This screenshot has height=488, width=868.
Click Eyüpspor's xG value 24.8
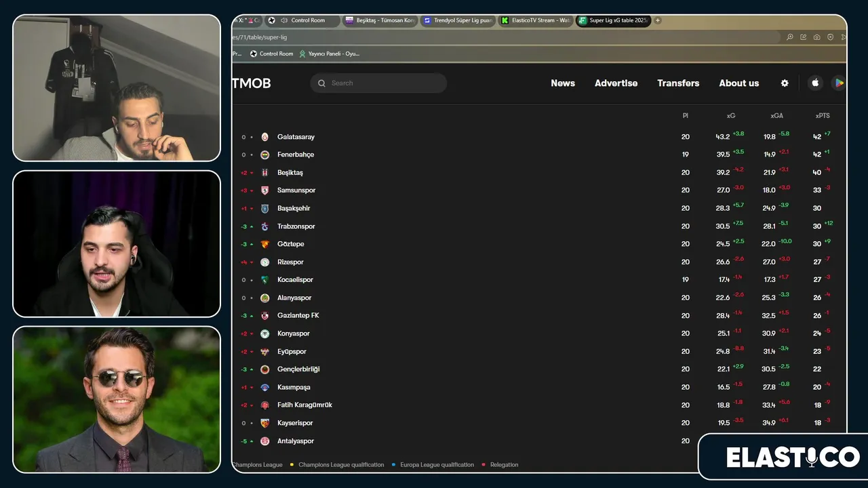(x=723, y=352)
